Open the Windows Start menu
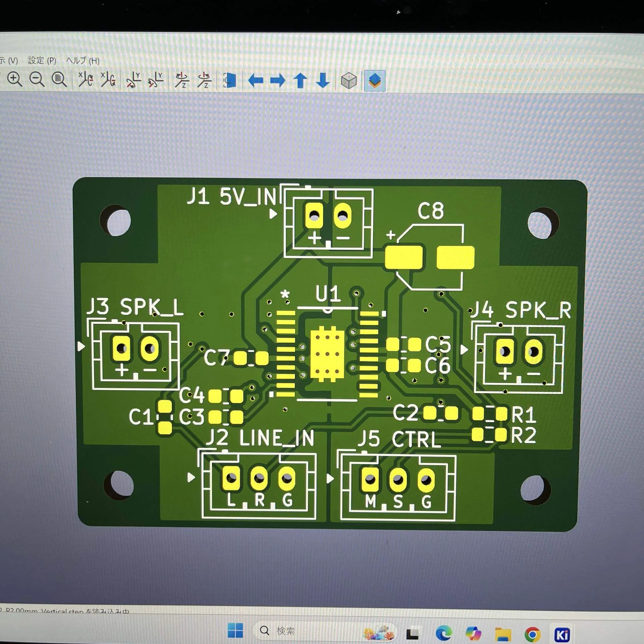644x644 pixels. 235,630
